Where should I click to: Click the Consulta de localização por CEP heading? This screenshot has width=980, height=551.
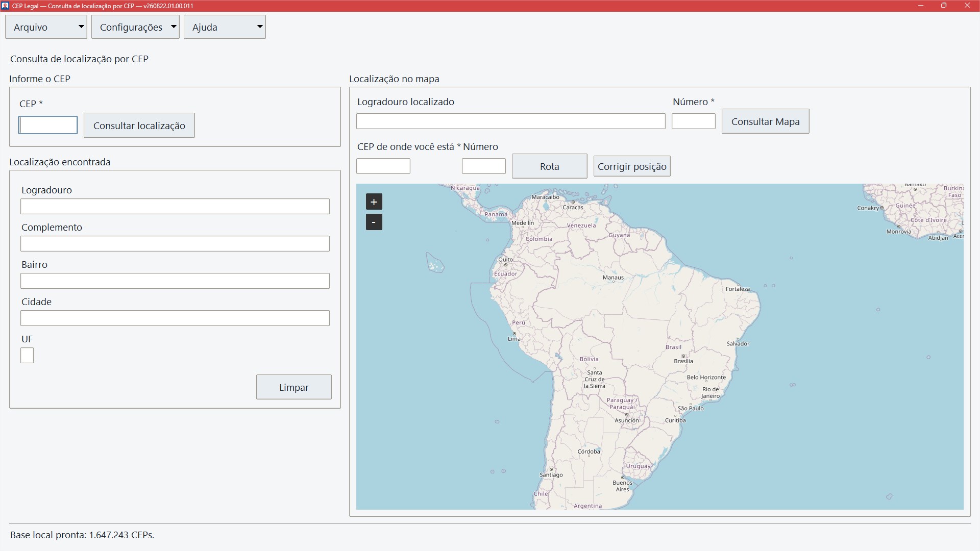(x=79, y=59)
